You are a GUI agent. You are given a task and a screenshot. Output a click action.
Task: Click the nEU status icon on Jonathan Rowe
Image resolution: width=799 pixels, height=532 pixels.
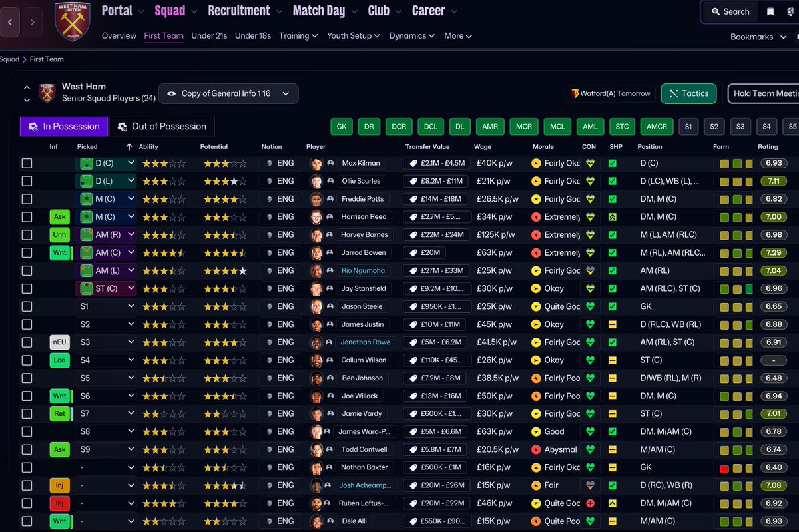click(60, 342)
